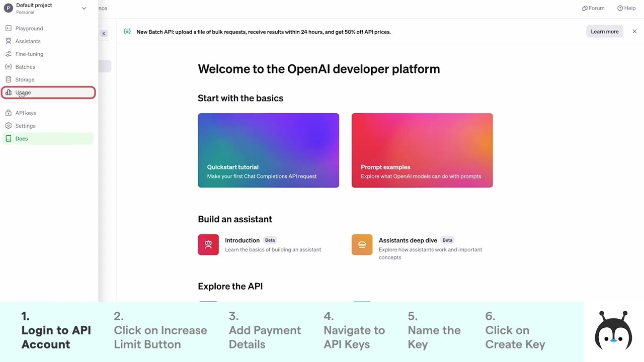This screenshot has height=362, width=644.
Task: Open the Storage page
Action: [48, 79]
